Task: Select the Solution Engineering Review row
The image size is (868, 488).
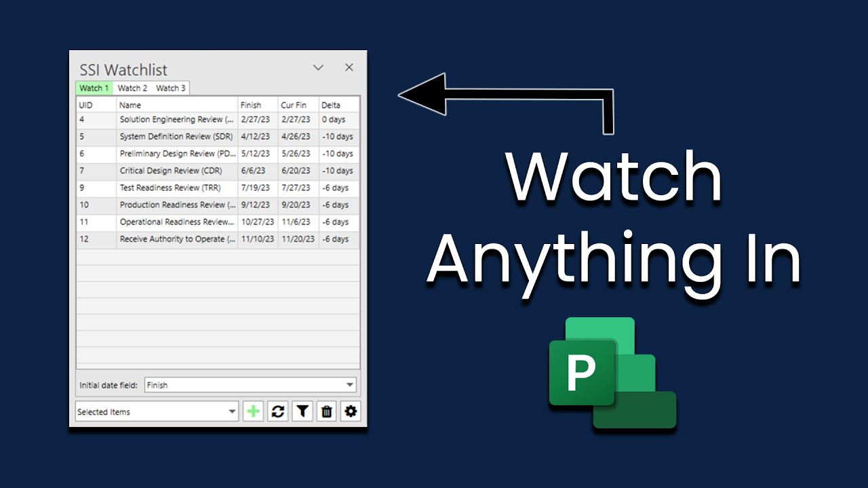Action: 218,120
